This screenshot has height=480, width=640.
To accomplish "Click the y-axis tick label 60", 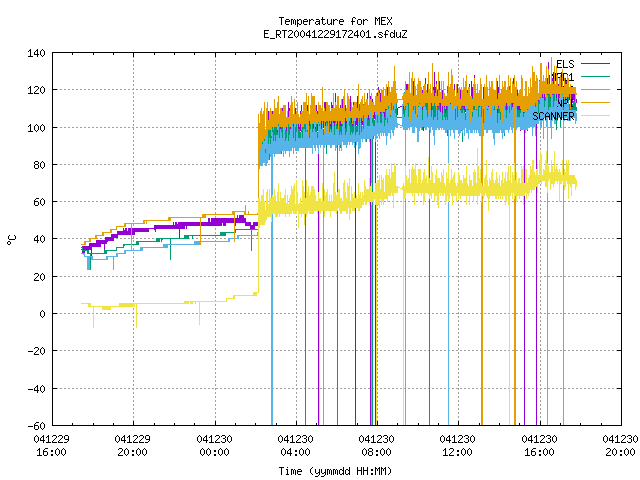I will [40, 202].
